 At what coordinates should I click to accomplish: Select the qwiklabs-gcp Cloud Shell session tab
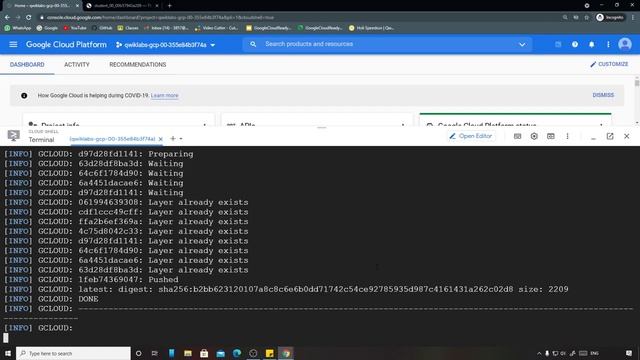click(x=112, y=139)
